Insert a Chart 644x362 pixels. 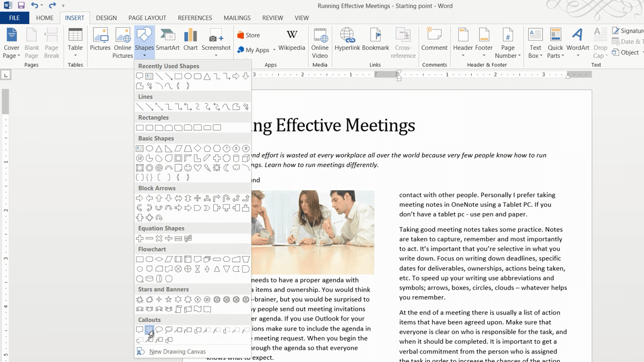pos(190,40)
